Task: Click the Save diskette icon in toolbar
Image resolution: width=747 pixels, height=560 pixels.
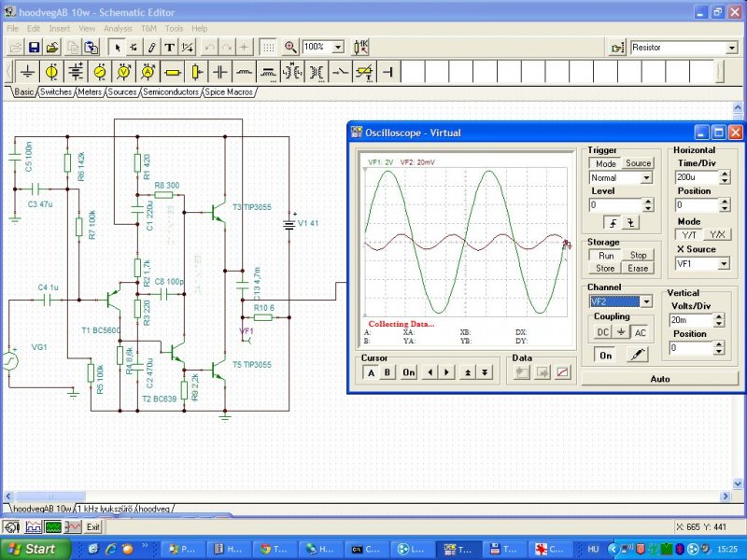Action: click(34, 47)
